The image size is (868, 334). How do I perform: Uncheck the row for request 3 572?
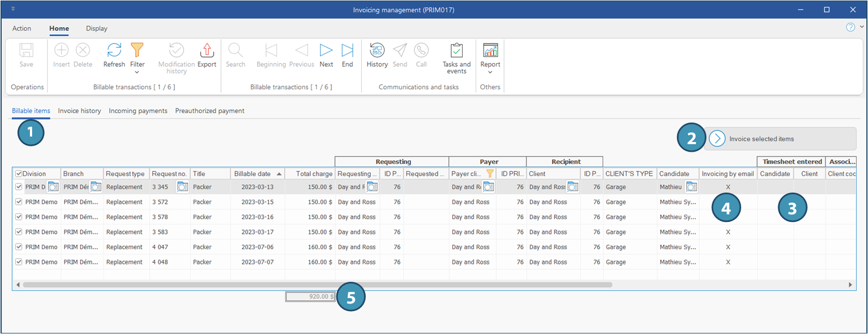tap(19, 202)
